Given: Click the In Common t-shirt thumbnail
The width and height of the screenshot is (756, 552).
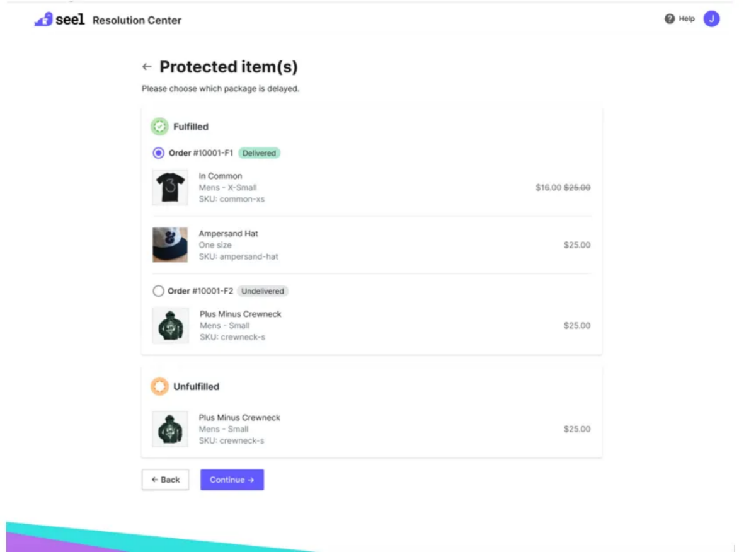Looking at the screenshot, I should click(170, 187).
